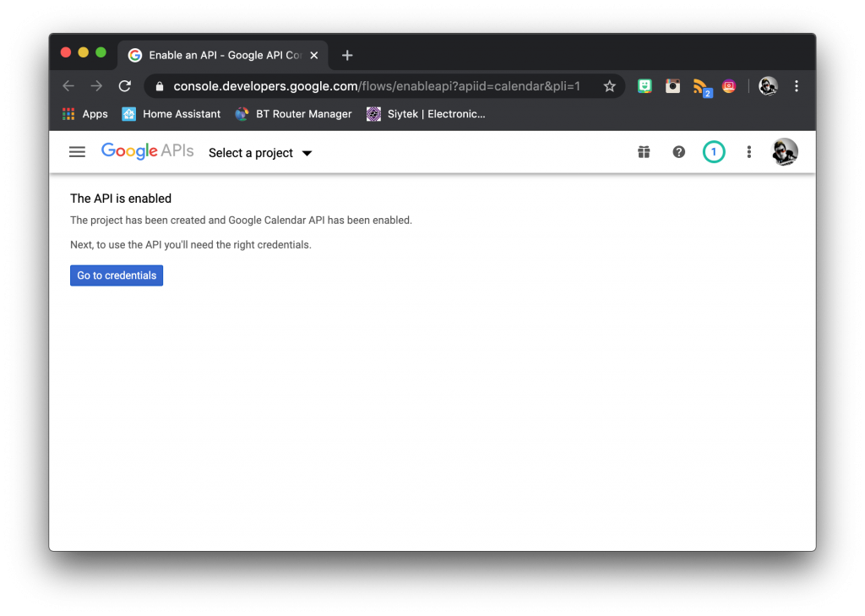Open the console three-dot settings menu
This screenshot has width=865, height=616.
748,152
